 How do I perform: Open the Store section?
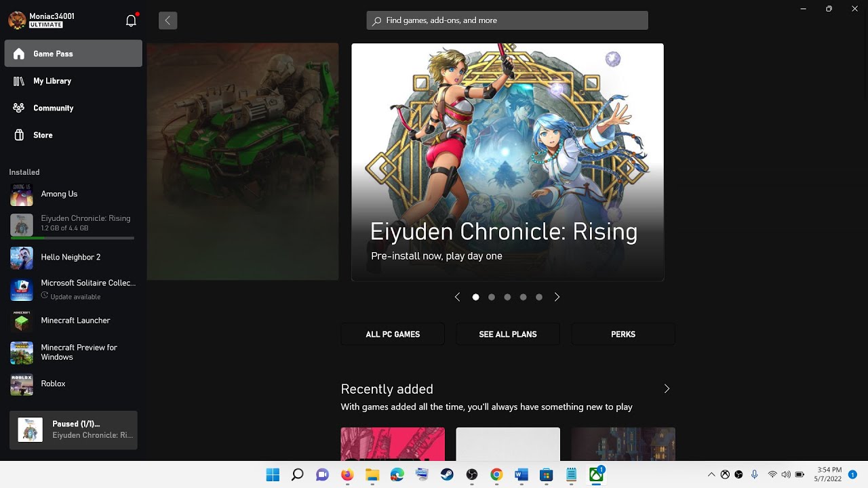(x=73, y=135)
